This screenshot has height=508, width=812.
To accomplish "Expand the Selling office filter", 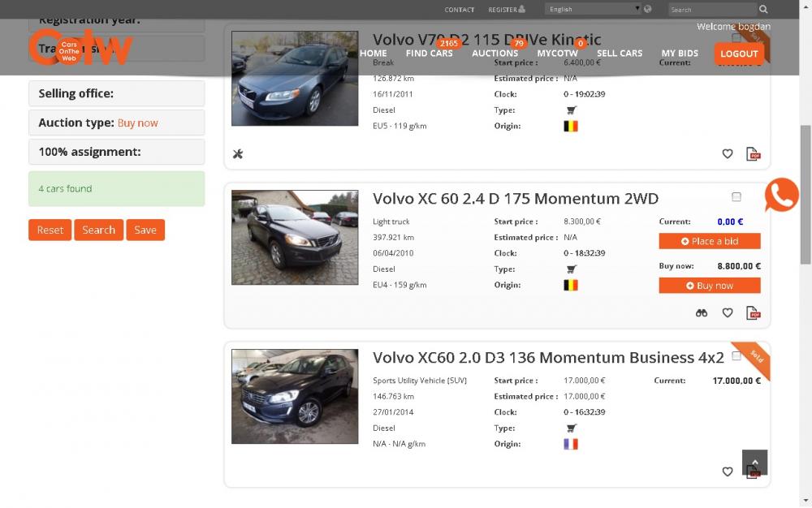I will click(x=116, y=93).
